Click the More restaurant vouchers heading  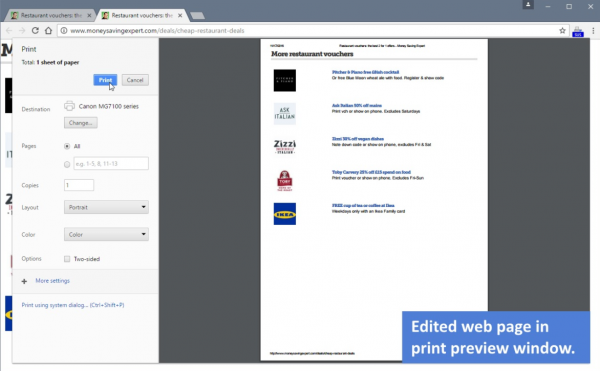coord(312,54)
